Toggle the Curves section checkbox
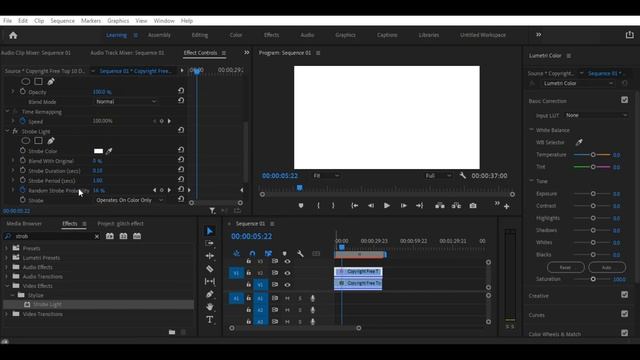 624,314
